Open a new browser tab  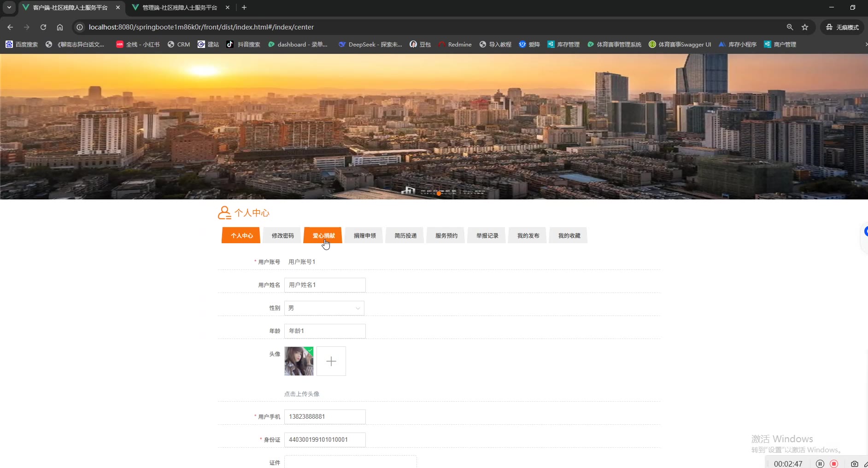[244, 7]
